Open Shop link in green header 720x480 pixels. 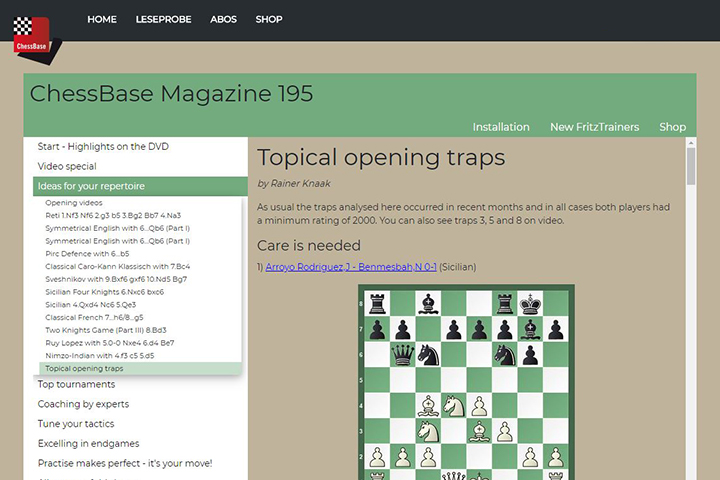coord(673,127)
